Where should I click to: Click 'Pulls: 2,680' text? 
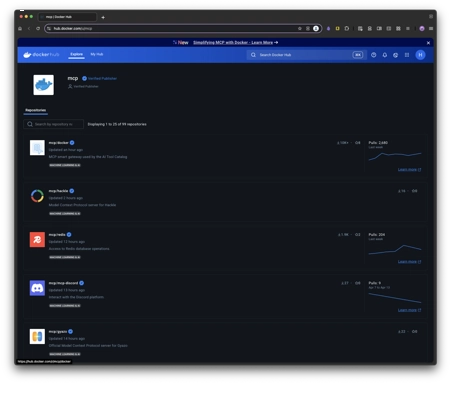[x=378, y=143]
